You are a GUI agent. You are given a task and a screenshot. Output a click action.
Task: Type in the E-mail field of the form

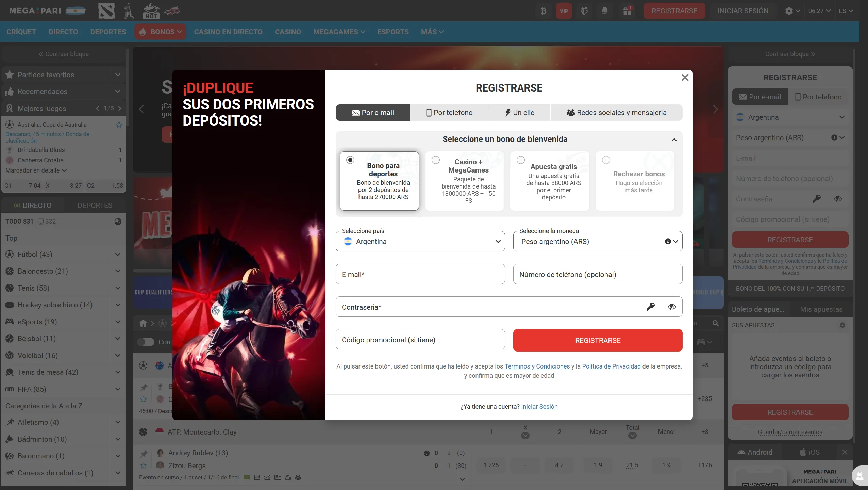pos(420,274)
